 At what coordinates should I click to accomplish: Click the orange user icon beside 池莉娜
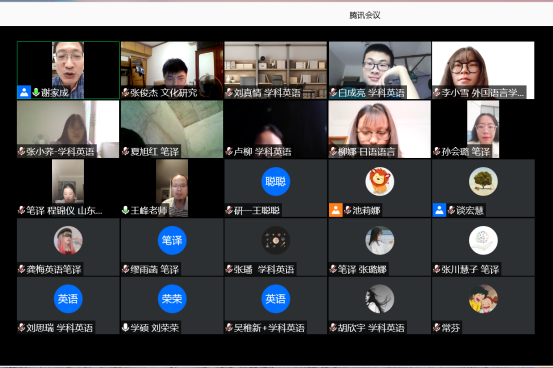[x=336, y=210]
